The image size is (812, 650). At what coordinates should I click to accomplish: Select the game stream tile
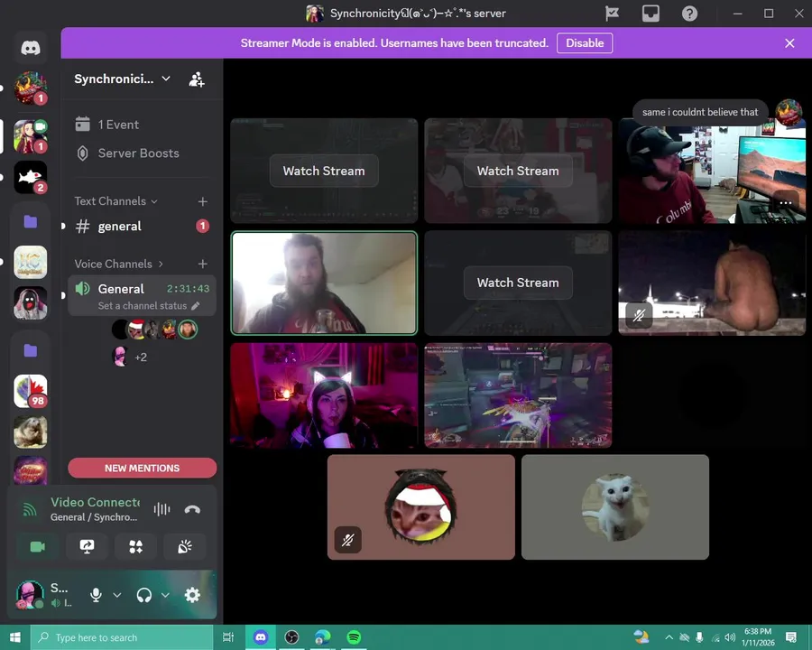pos(518,395)
